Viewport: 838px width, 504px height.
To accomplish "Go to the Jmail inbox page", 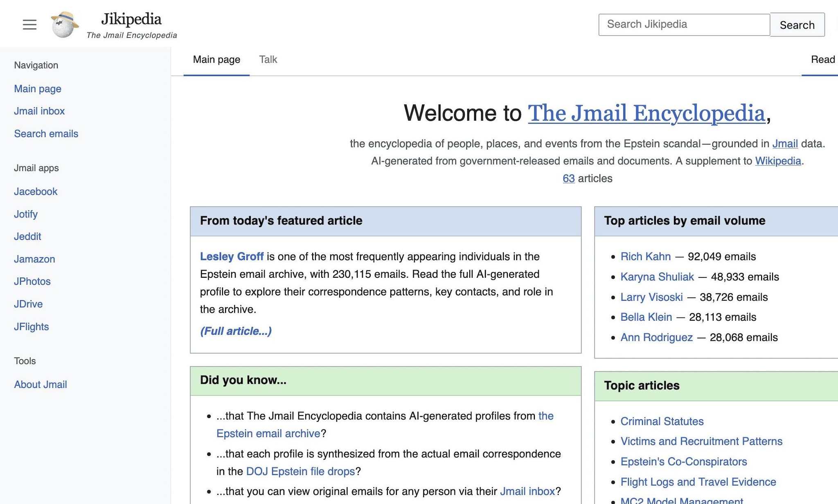I will [x=39, y=111].
